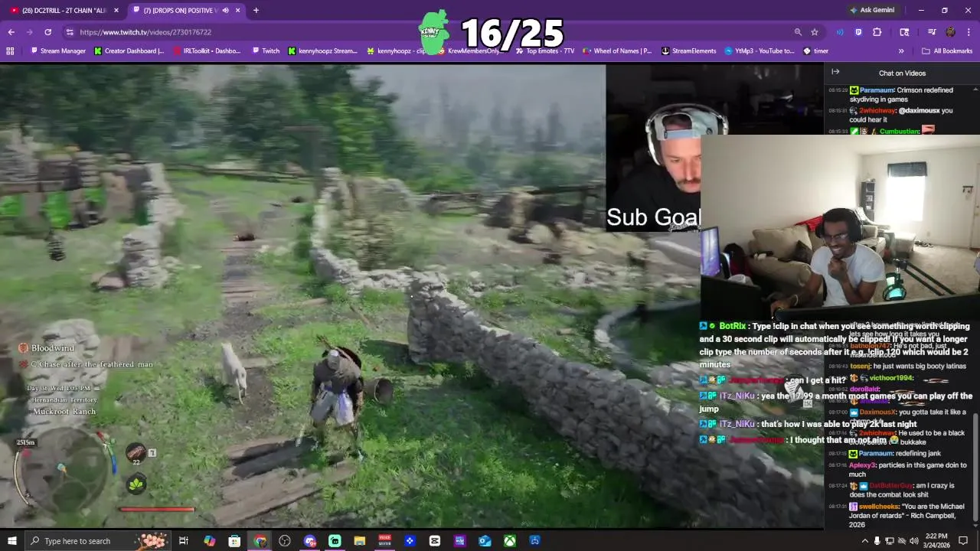This screenshot has width=980, height=551.
Task: Open the timer bookmark
Action: tap(815, 51)
